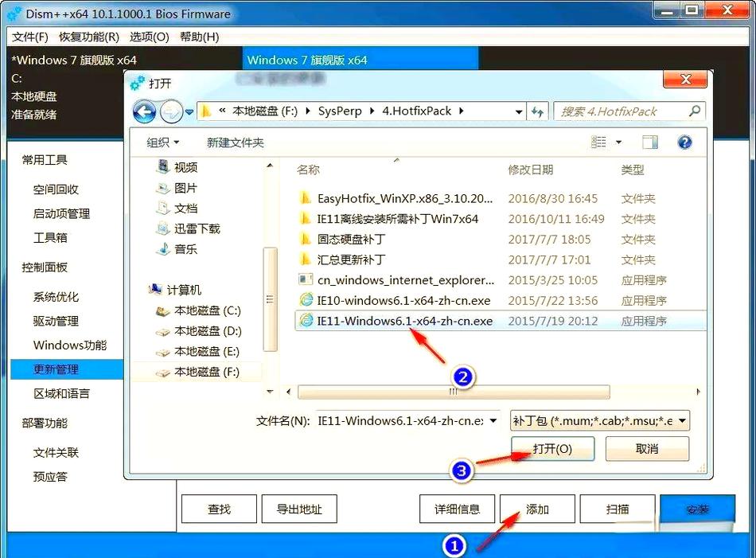Select 本地磁盘 (D:) in navigation pane
The height and width of the screenshot is (558, 756).
pyautogui.click(x=199, y=331)
